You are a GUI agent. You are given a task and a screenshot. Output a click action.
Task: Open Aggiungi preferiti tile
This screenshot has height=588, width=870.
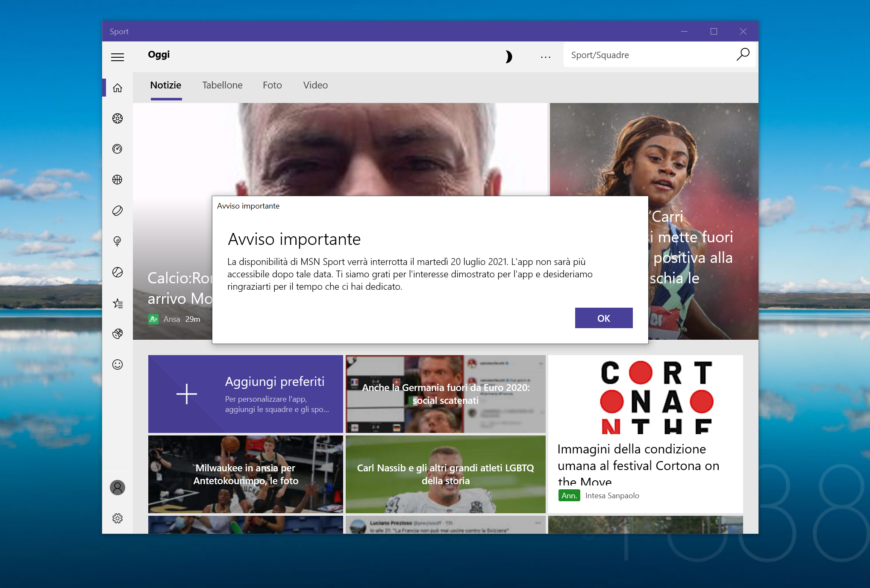pyautogui.click(x=246, y=394)
